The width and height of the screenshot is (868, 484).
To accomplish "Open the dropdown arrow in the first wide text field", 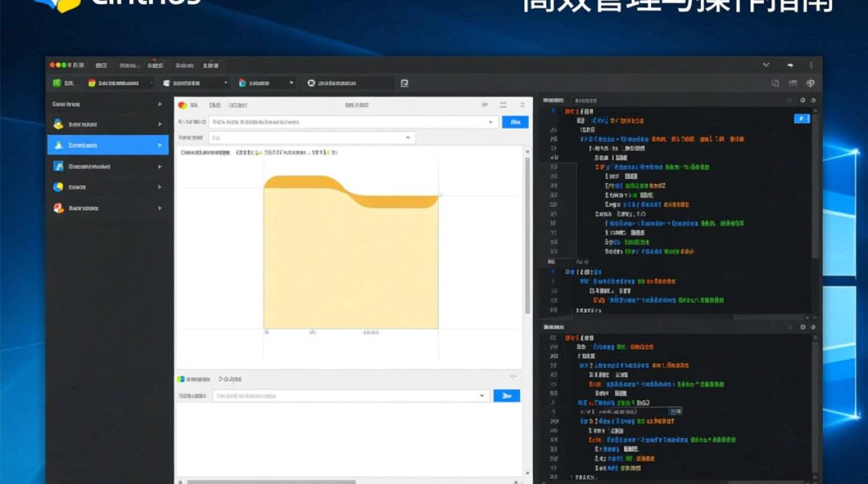I will pyautogui.click(x=490, y=122).
